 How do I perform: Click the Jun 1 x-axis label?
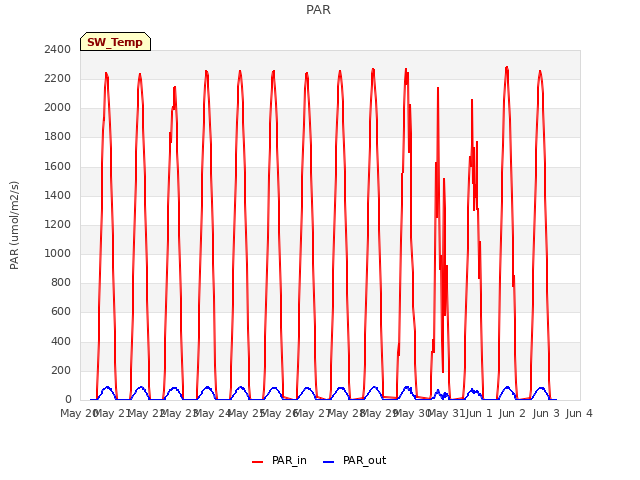point(479,413)
